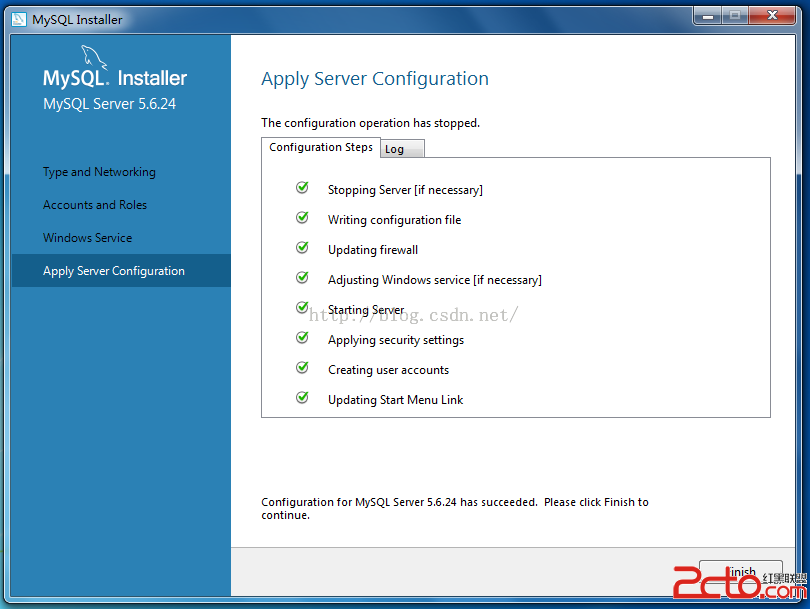
Task: Click the checkmark beside Starting Server
Action: [302, 307]
